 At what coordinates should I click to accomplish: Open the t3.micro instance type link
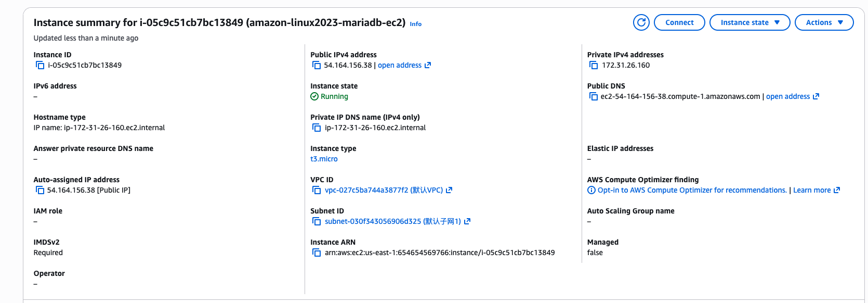point(324,159)
